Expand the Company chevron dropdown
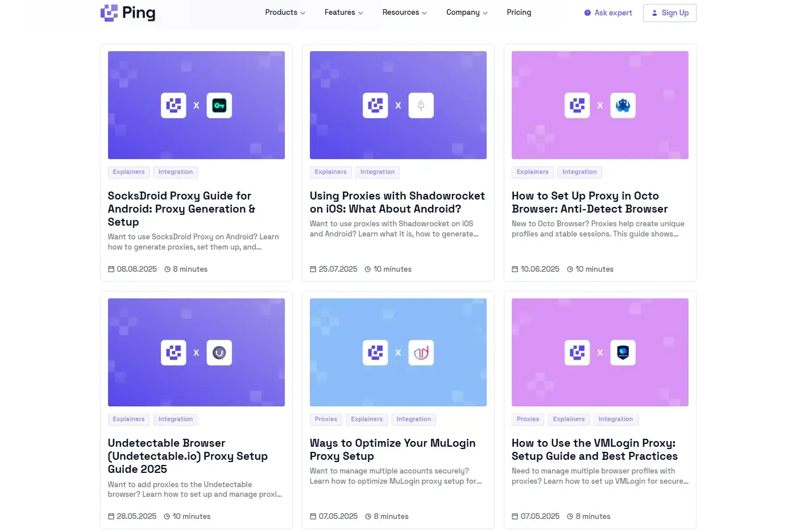This screenshot has width=796, height=532. click(485, 13)
